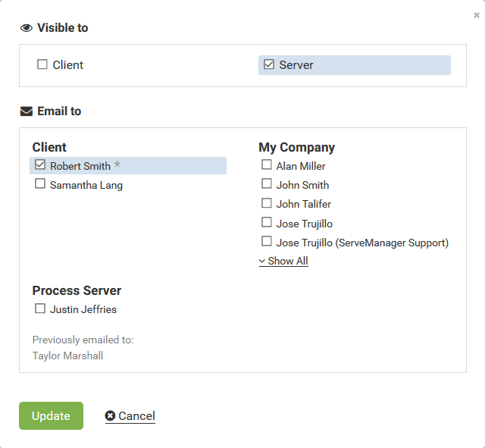Check the Justin Jeffries process server checkbox
The height and width of the screenshot is (448, 485).
[40, 309]
